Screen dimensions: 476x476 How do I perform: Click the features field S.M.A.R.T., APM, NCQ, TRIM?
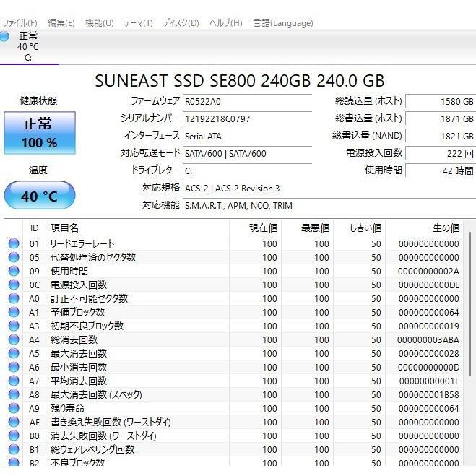[329, 206]
